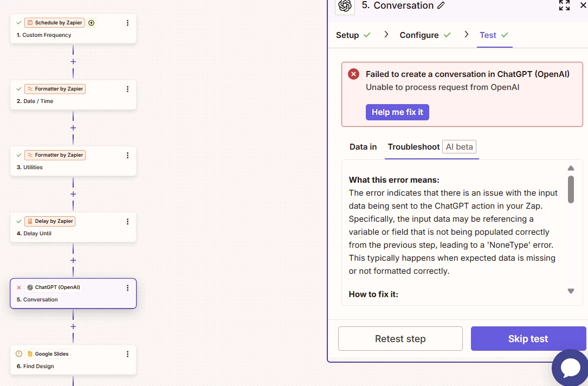Click the Delay by Zapier app badge
The width and height of the screenshot is (588, 386).
pyautogui.click(x=50, y=221)
